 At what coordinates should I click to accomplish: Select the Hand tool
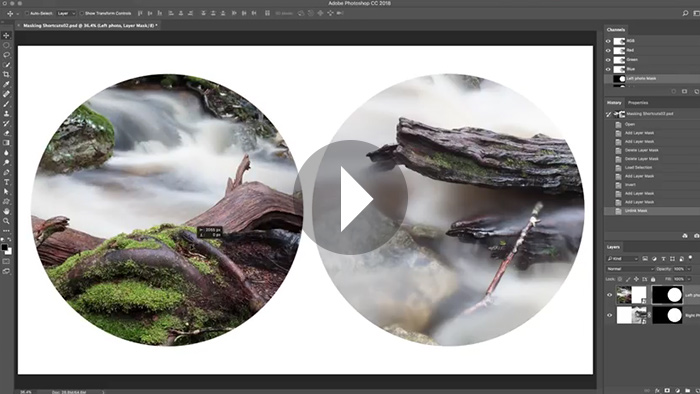6,211
